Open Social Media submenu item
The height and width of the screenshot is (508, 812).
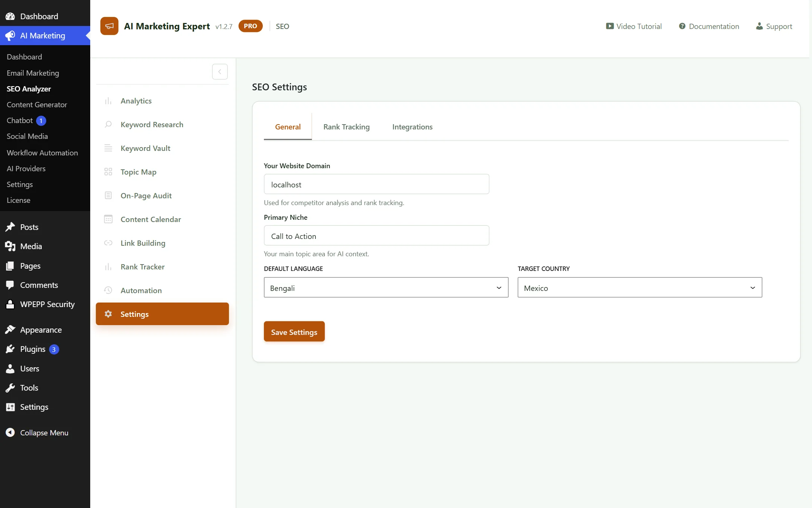[27, 136]
